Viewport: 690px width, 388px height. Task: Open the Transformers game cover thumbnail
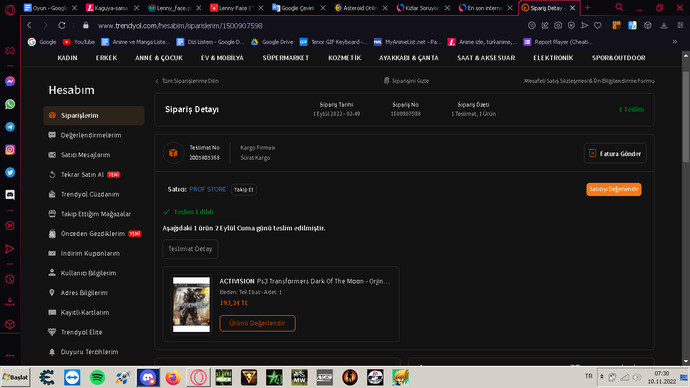point(191,304)
